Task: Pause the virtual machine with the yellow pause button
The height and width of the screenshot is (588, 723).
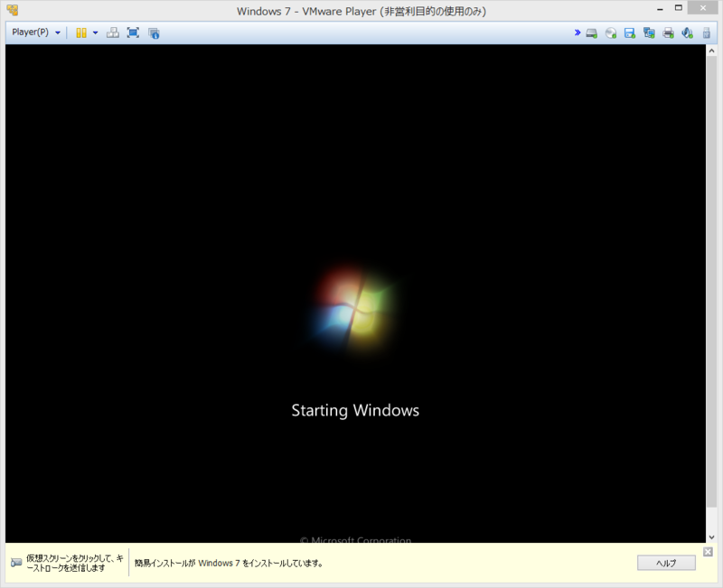Action: point(81,33)
